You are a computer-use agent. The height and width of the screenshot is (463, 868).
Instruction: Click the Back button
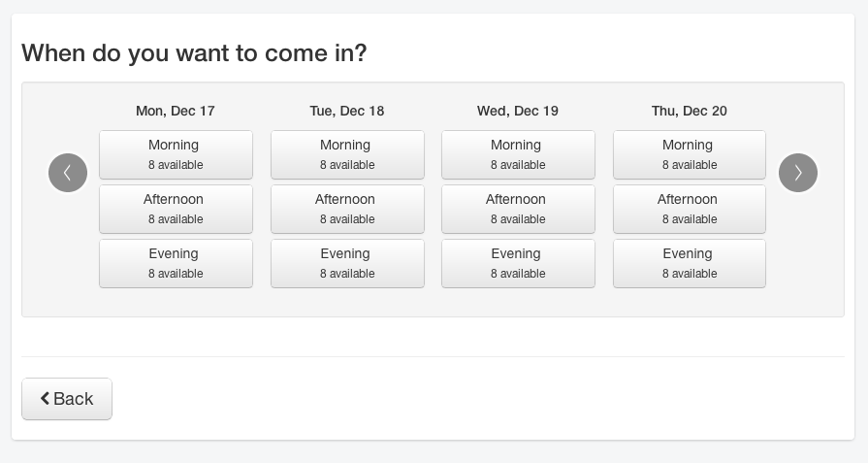pyautogui.click(x=67, y=399)
